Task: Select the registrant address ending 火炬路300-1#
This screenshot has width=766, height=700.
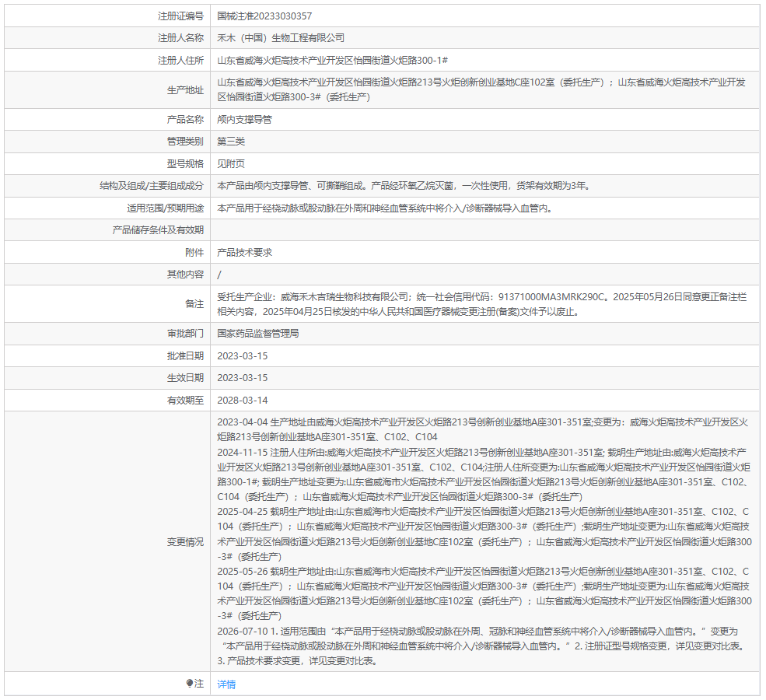Action: click(332, 61)
